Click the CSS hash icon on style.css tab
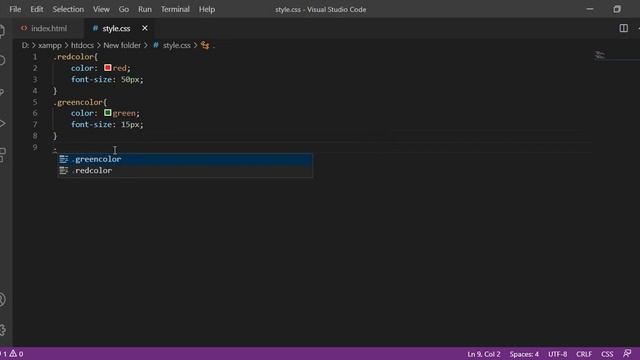The height and width of the screenshot is (360, 640). (x=95, y=28)
